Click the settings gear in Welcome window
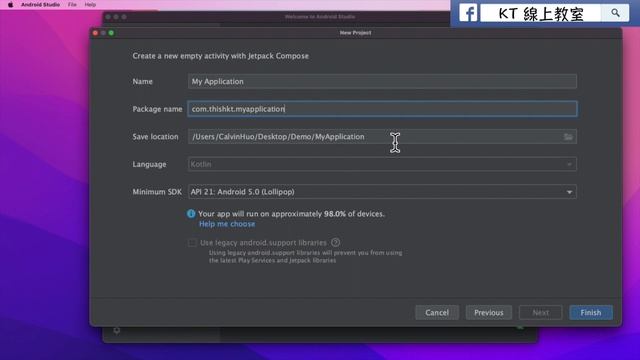 point(117,331)
